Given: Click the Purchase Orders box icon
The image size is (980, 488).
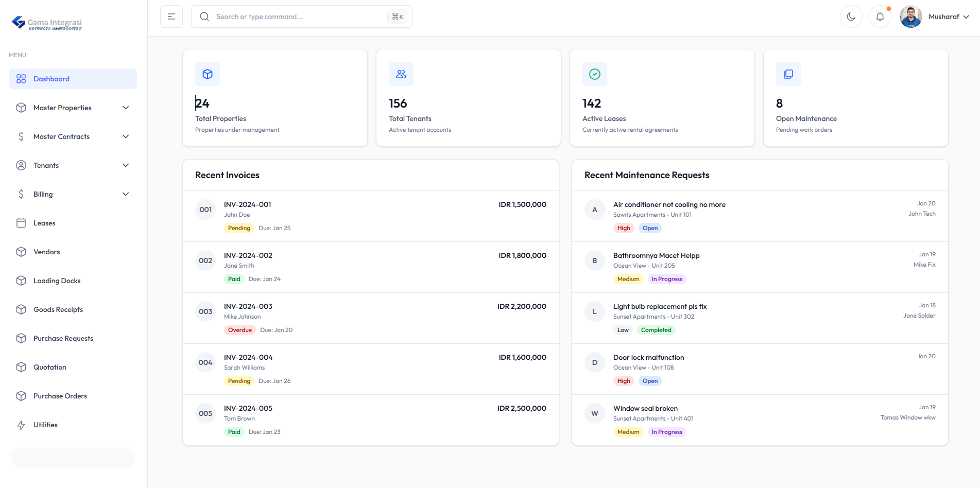Looking at the screenshot, I should click(x=21, y=396).
